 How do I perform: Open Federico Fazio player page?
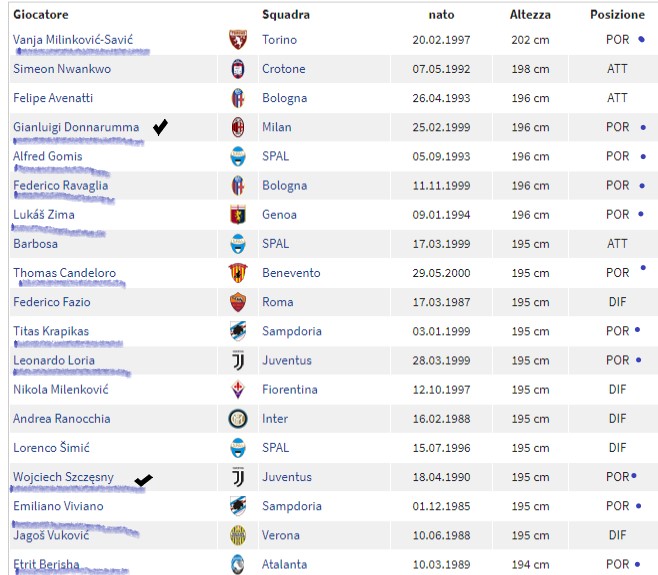pos(52,302)
